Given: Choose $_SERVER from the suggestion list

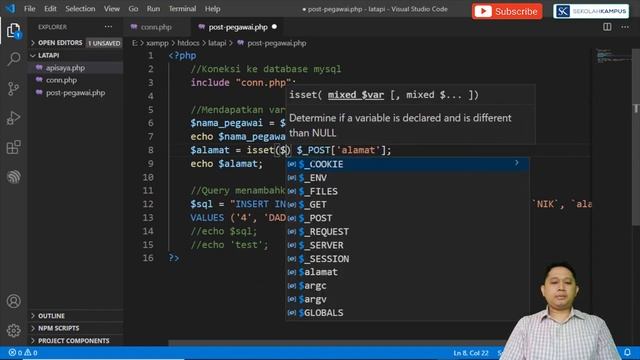Looking at the screenshot, I should (x=407, y=245).
